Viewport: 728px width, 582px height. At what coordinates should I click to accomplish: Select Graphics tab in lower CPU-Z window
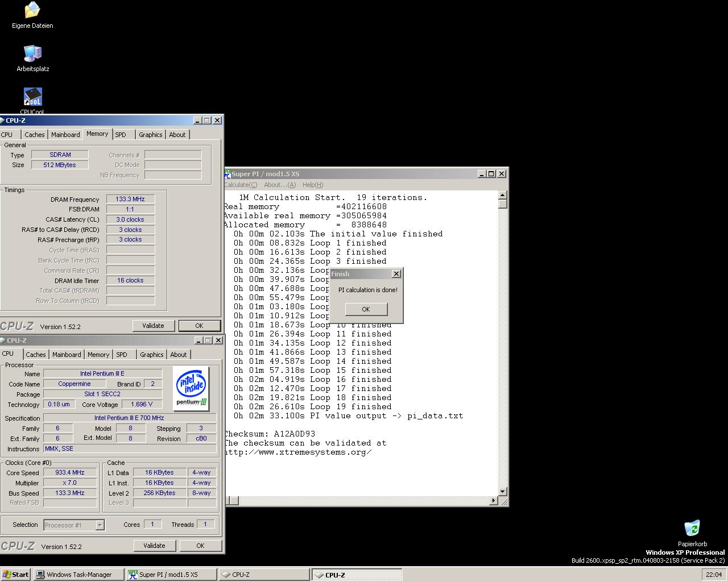click(152, 355)
